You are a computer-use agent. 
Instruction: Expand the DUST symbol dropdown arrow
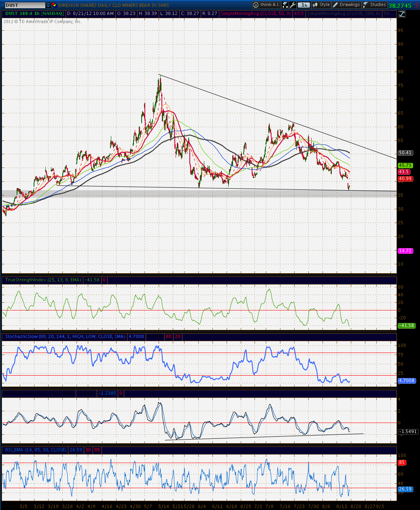point(49,5)
